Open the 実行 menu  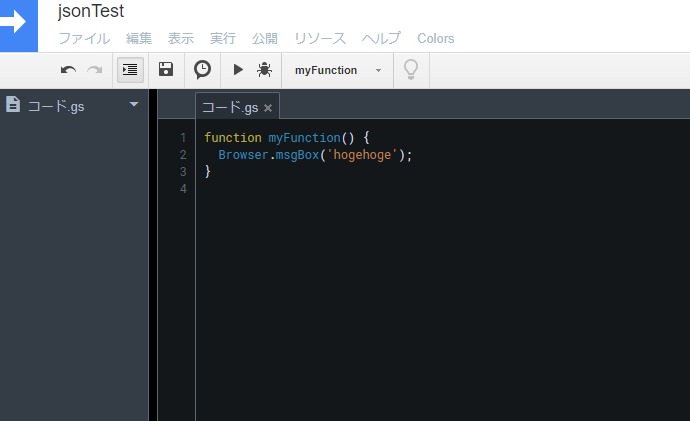223,38
